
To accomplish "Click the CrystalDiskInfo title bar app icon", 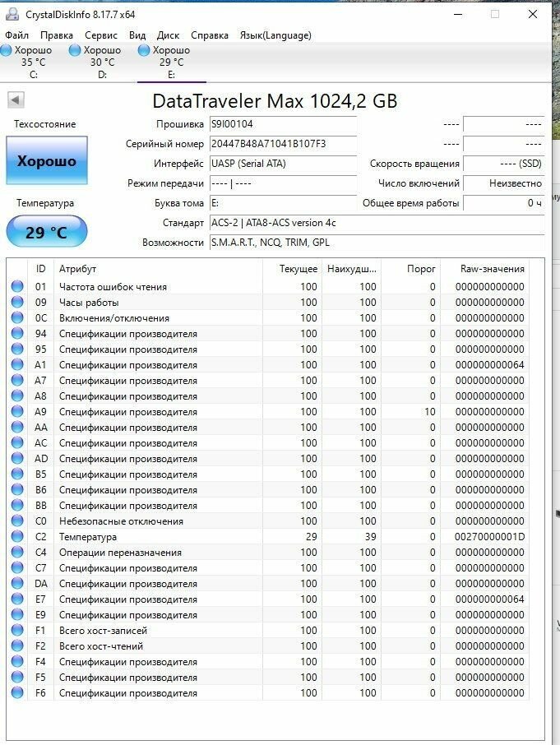I will point(12,14).
